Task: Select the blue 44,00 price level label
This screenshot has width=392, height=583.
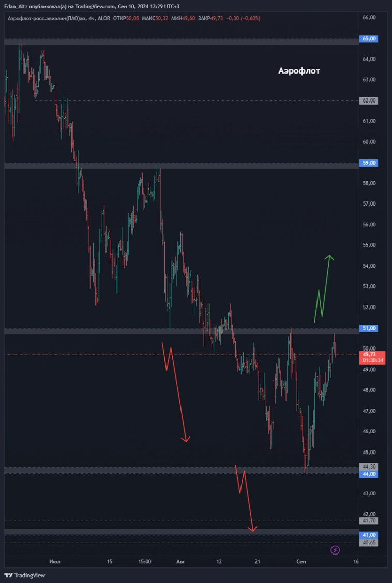Action: coord(369,474)
